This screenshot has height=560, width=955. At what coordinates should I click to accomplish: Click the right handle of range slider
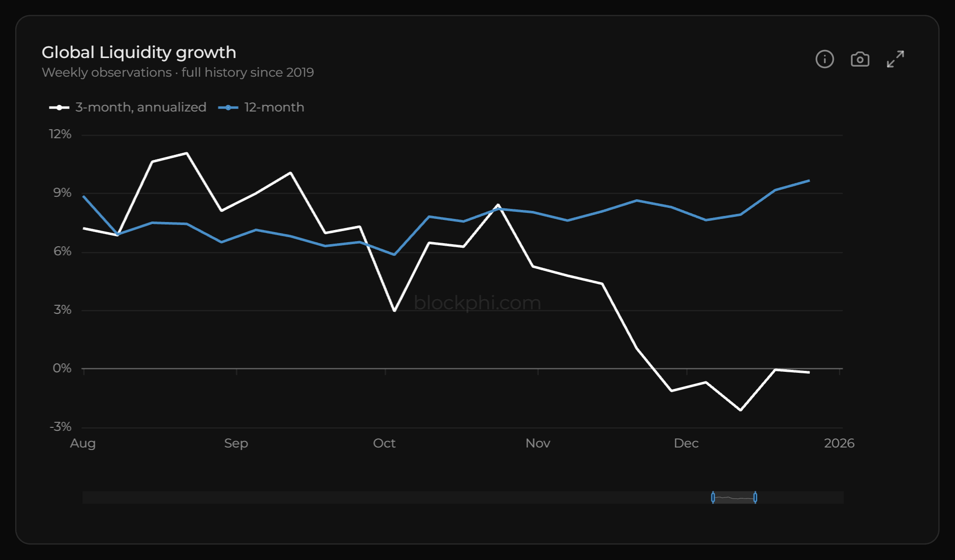click(755, 497)
